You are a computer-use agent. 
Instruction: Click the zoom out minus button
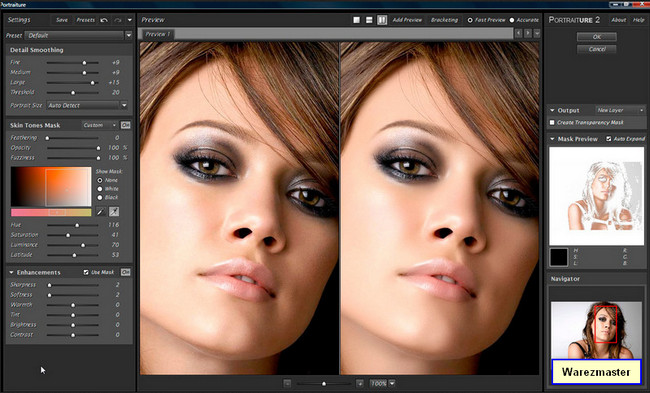pos(287,383)
